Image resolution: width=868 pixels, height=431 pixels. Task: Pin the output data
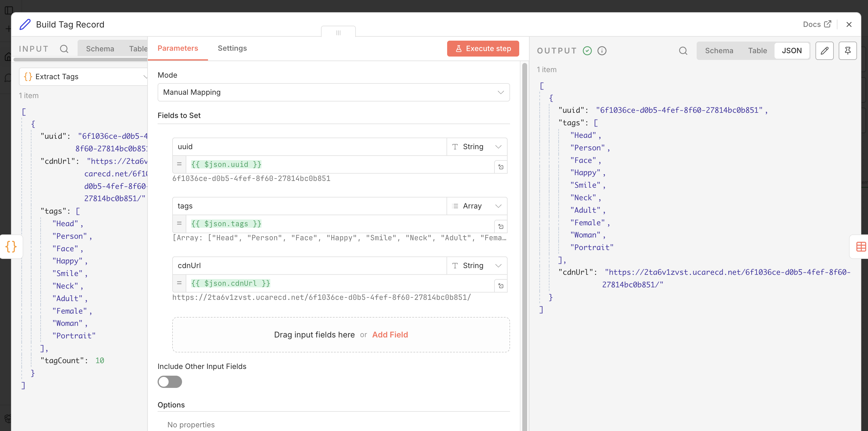point(848,50)
